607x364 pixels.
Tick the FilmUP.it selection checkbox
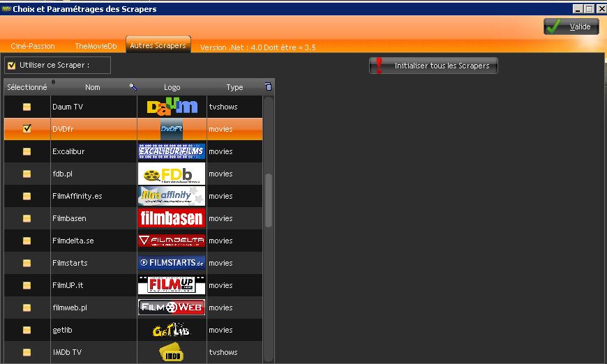pos(27,285)
